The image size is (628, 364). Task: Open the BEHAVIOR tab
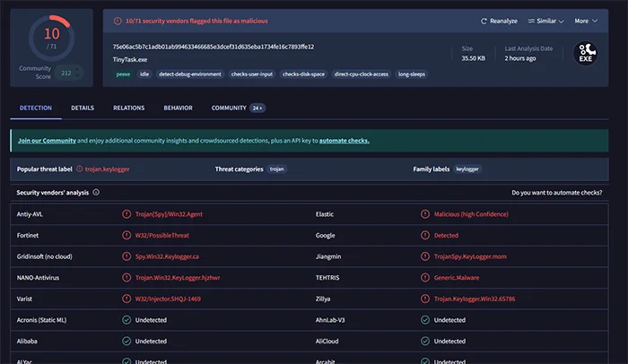point(178,108)
